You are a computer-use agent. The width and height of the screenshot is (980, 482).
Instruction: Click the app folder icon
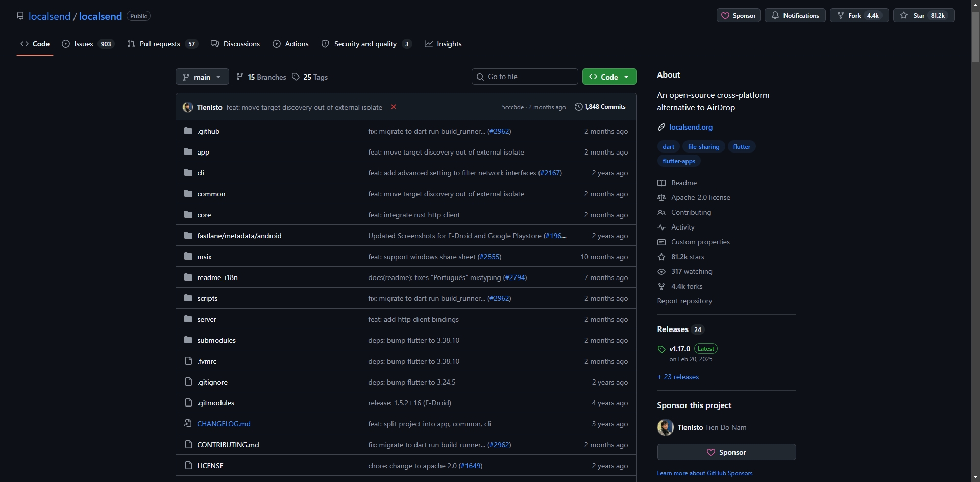pyautogui.click(x=188, y=152)
